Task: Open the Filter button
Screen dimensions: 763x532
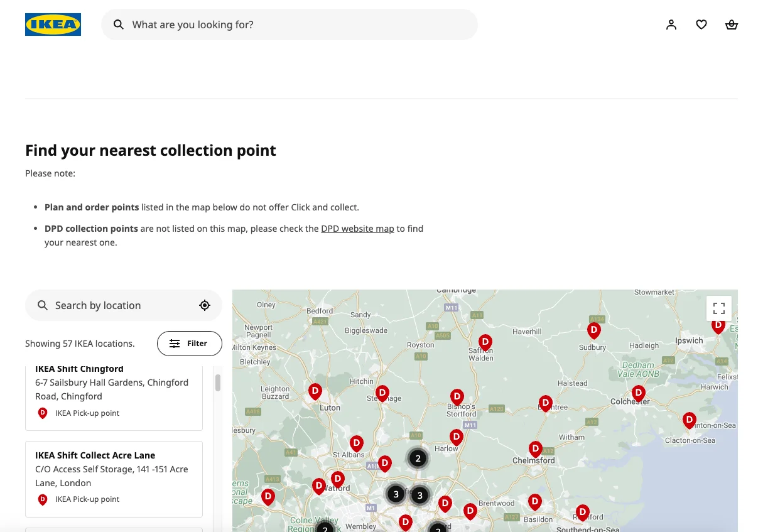Action: coord(190,344)
